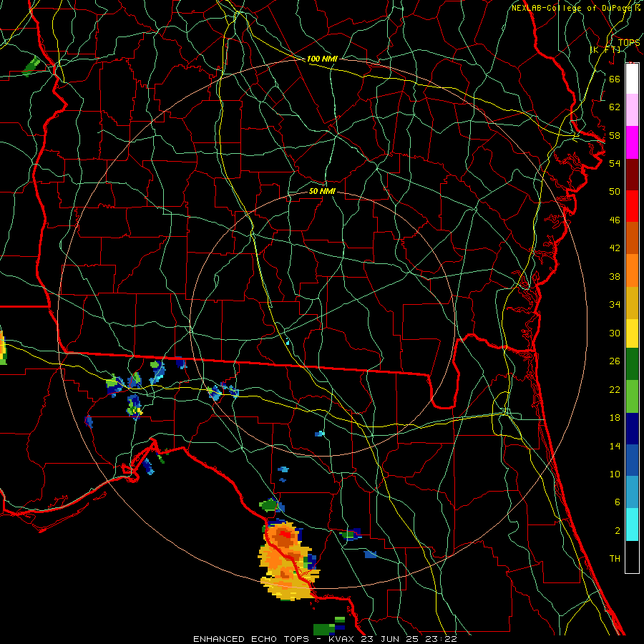Click the "K FT" units label
This screenshot has height=644, width=644.
tap(605, 50)
